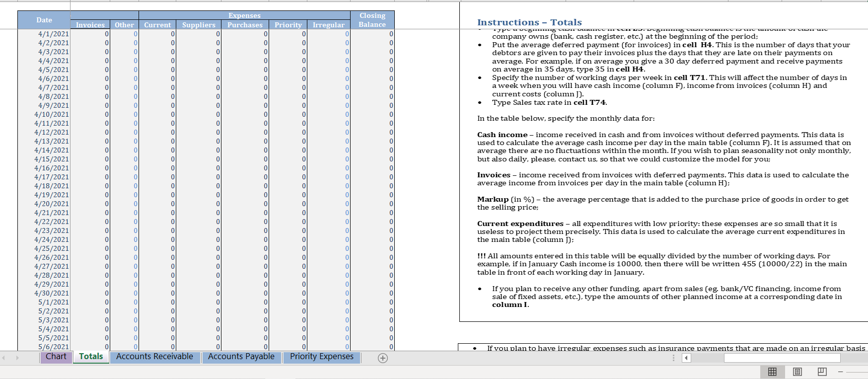Select the 4/15/2021 date cell
The width and height of the screenshot is (868, 379).
tap(44, 159)
